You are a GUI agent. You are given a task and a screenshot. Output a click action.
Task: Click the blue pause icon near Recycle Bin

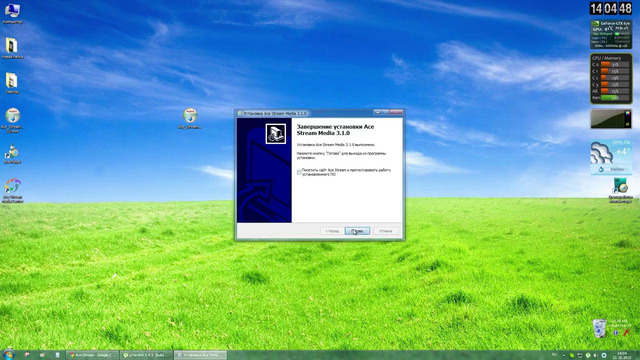coord(616,333)
